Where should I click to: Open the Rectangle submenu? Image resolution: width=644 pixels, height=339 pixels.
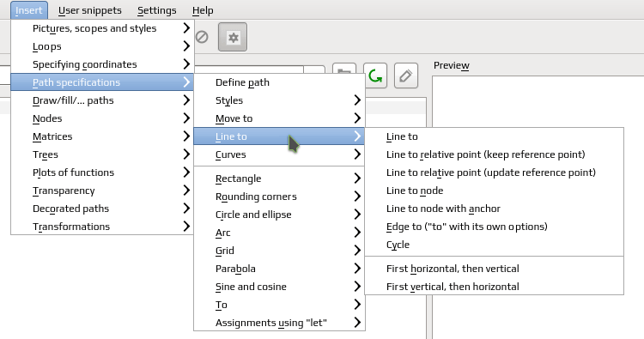coord(279,179)
